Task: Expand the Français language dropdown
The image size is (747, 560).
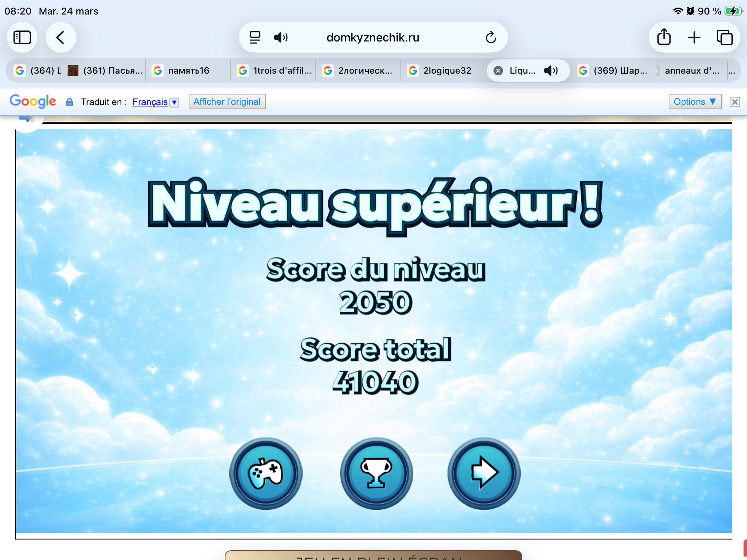Action: [175, 102]
